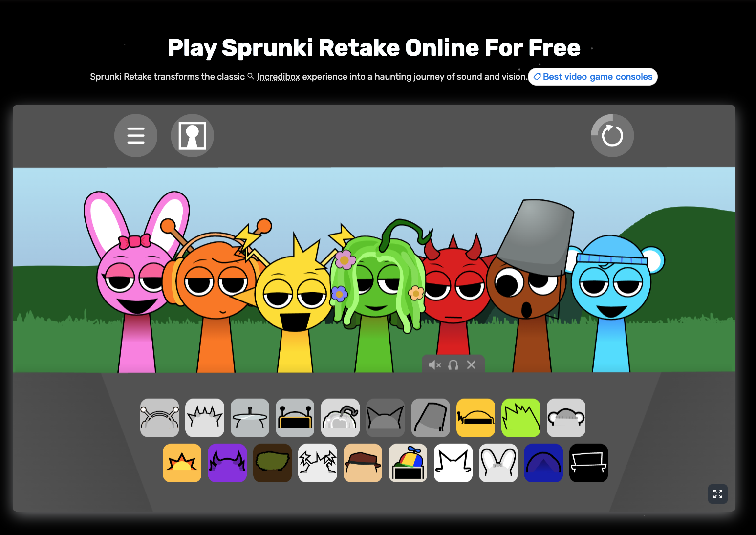This screenshot has height=535, width=756.
Task: Pick the gray vine plant icon
Action: (340, 418)
